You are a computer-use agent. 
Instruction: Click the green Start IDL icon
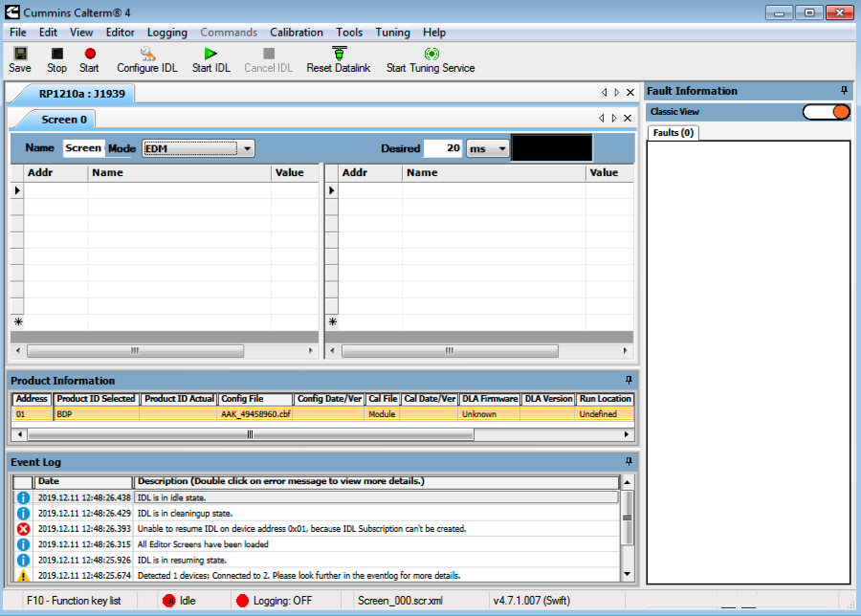pos(210,54)
